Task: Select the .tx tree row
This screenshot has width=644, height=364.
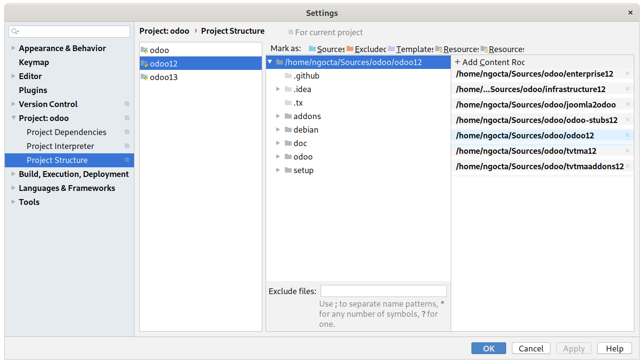Action: point(358,103)
